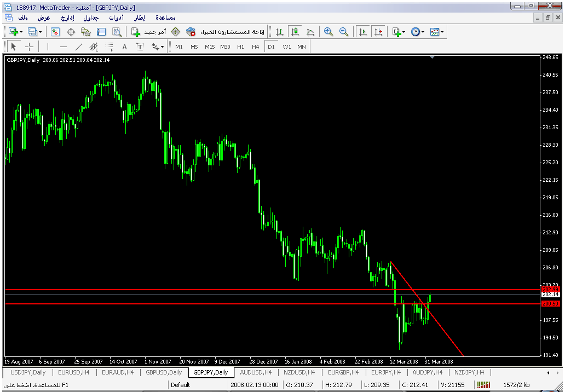Select the cursor arrow tool
Image resolution: width=565 pixels, height=392 pixels.
[14, 47]
